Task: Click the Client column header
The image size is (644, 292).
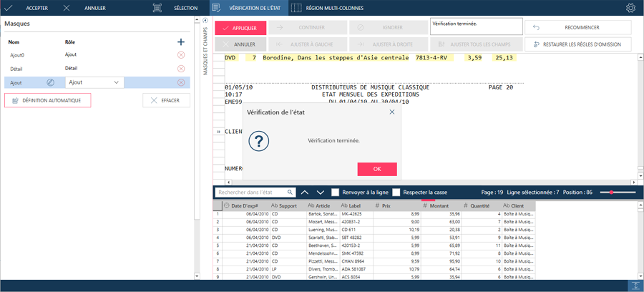Action: (x=518, y=205)
